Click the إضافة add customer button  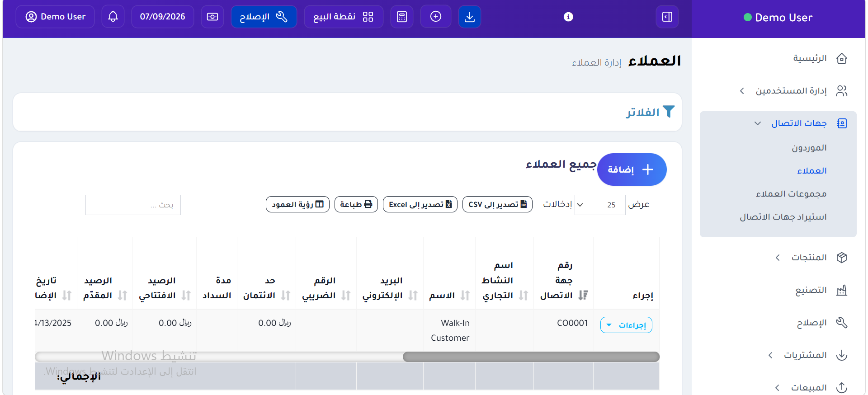tap(632, 169)
